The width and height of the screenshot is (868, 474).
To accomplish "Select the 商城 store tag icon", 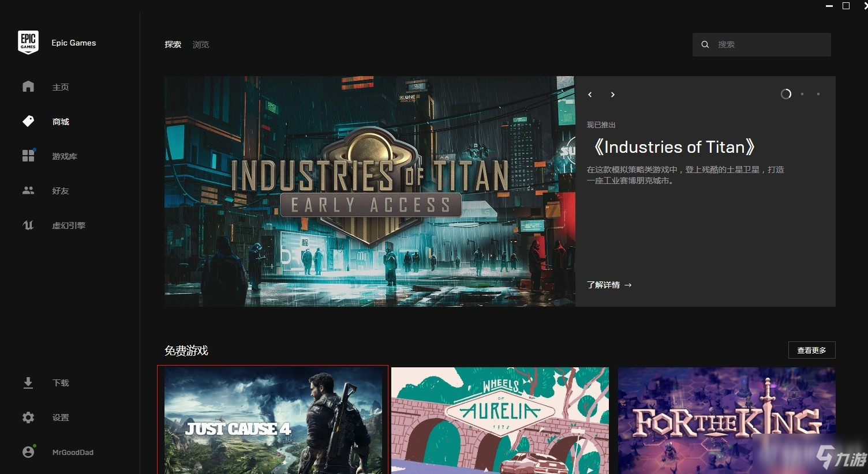I will (28, 121).
